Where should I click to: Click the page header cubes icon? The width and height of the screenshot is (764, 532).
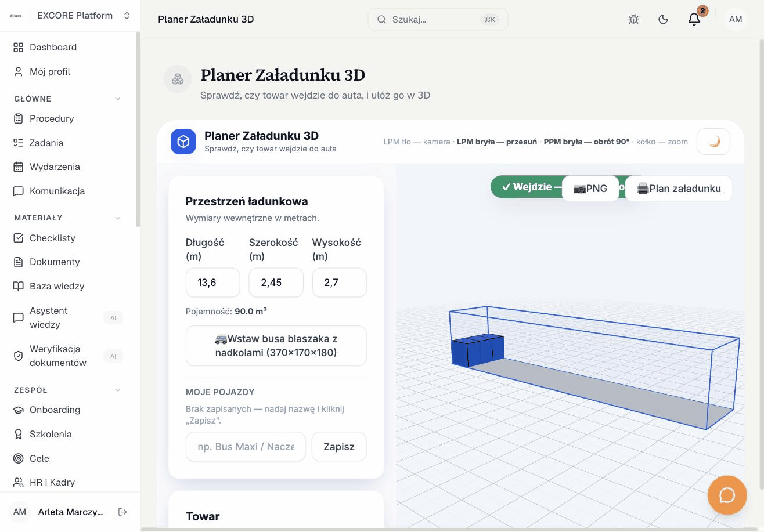pyautogui.click(x=178, y=79)
